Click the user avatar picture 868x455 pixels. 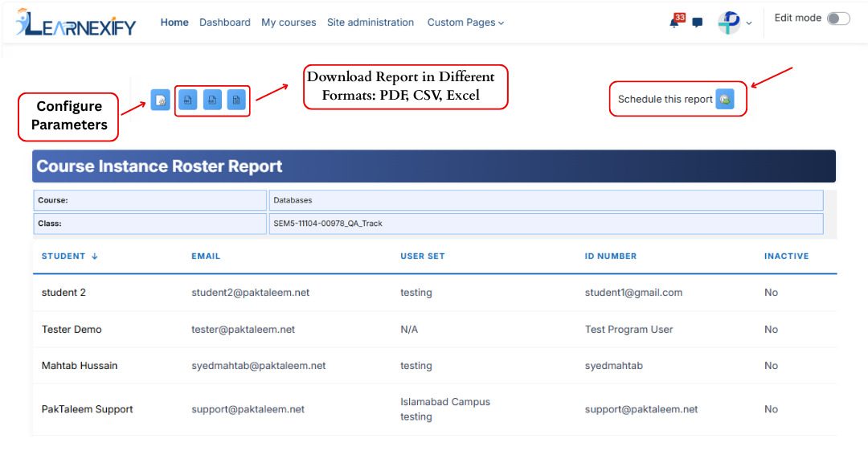(729, 23)
